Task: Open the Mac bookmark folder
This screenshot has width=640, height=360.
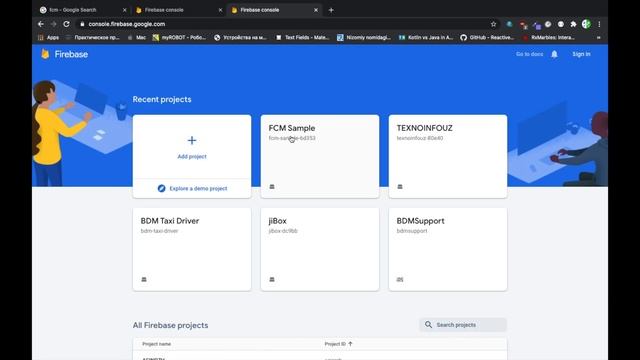Action: pos(137,38)
